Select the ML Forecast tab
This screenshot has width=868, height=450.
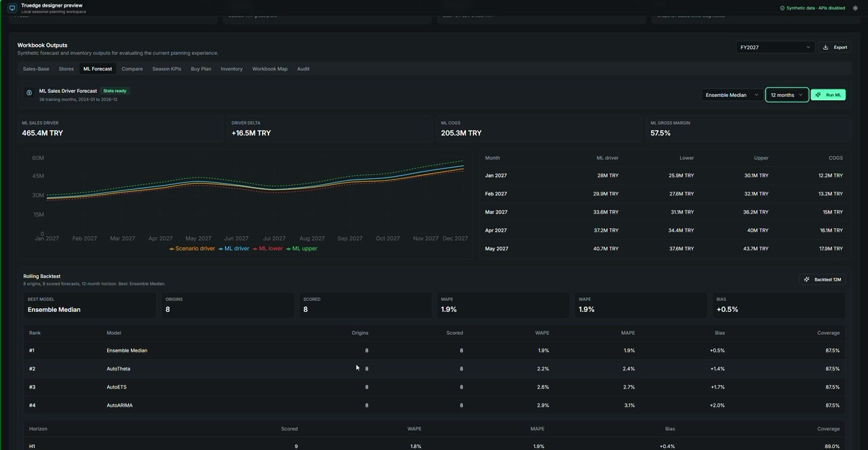[98, 69]
